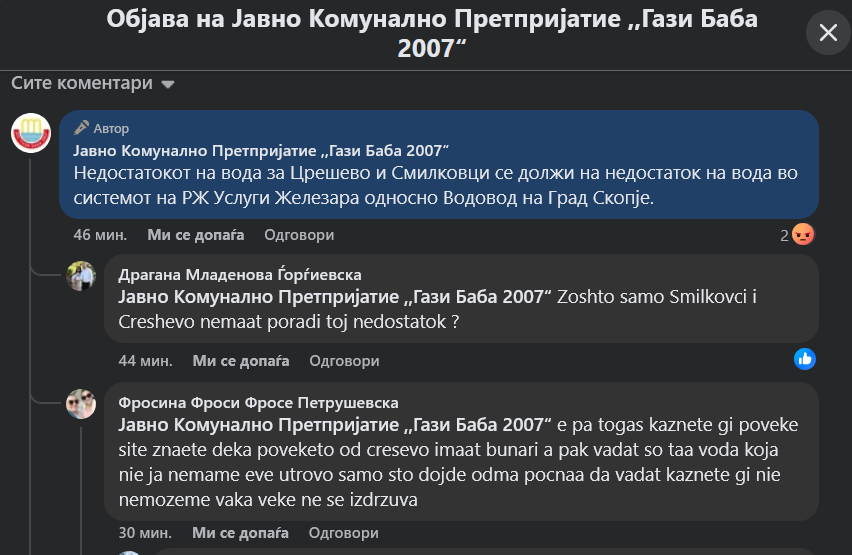This screenshot has width=852, height=555.
Task: Click the angry reaction icon on author's comment
Action: click(802, 235)
